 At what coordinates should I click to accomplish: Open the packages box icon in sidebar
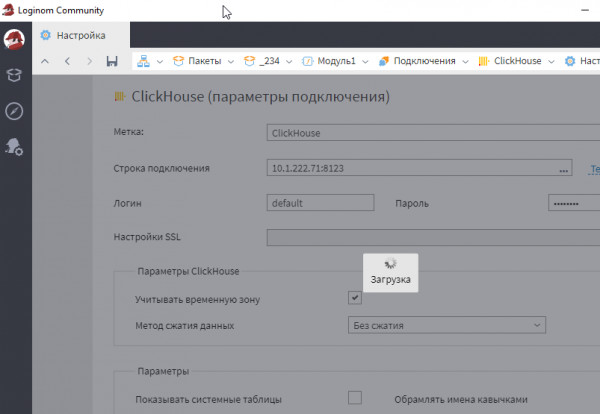tap(14, 75)
